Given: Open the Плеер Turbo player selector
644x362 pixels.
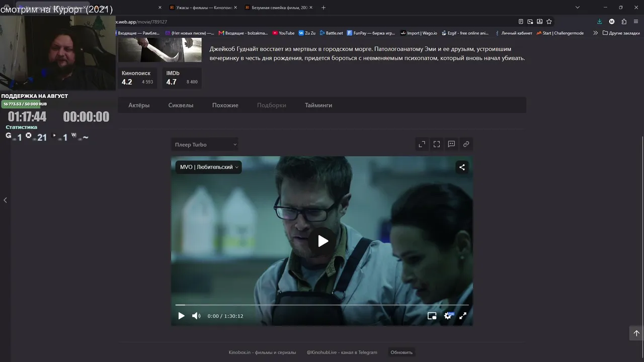Looking at the screenshot, I should coord(205,145).
